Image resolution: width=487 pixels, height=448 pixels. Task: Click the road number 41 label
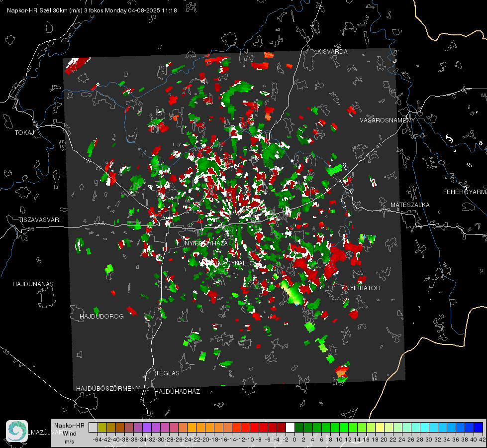379,145
